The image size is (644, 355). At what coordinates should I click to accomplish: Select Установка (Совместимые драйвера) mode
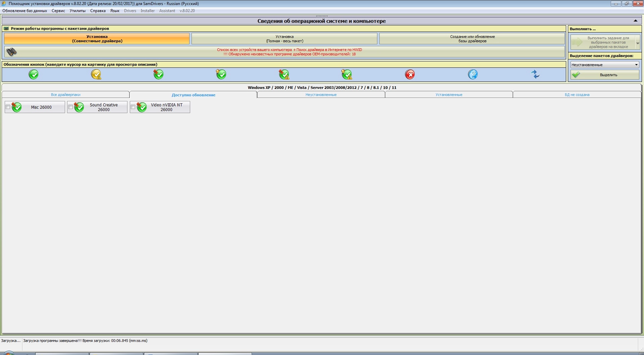[x=97, y=39]
